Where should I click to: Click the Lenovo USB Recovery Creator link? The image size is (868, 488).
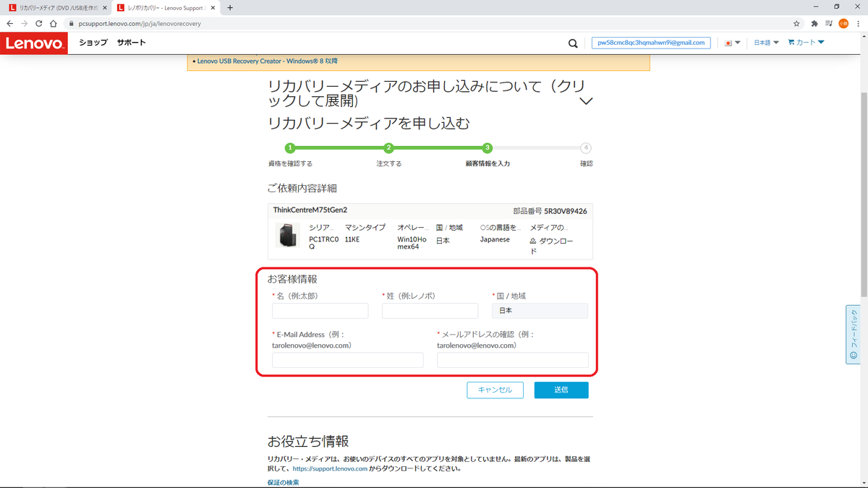tap(268, 61)
